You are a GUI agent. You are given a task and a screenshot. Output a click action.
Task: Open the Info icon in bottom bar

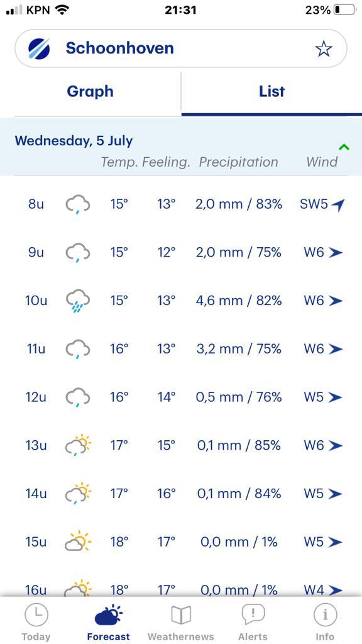(325, 615)
